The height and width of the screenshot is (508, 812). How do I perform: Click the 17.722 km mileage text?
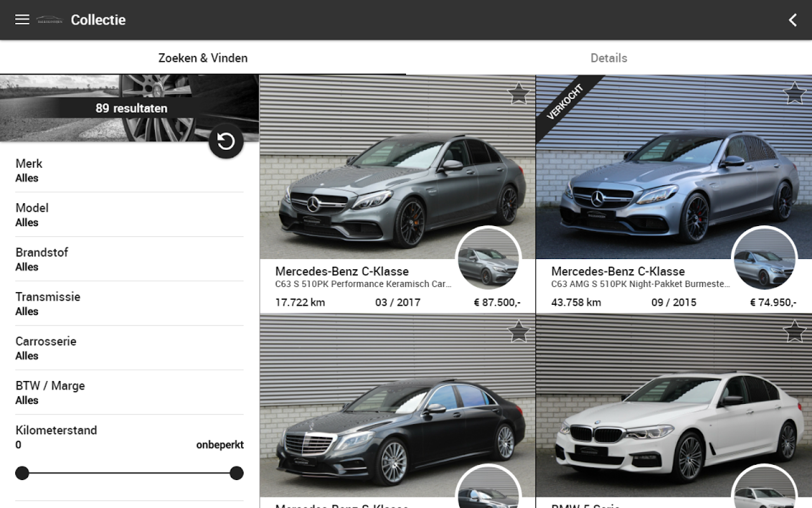[300, 302]
